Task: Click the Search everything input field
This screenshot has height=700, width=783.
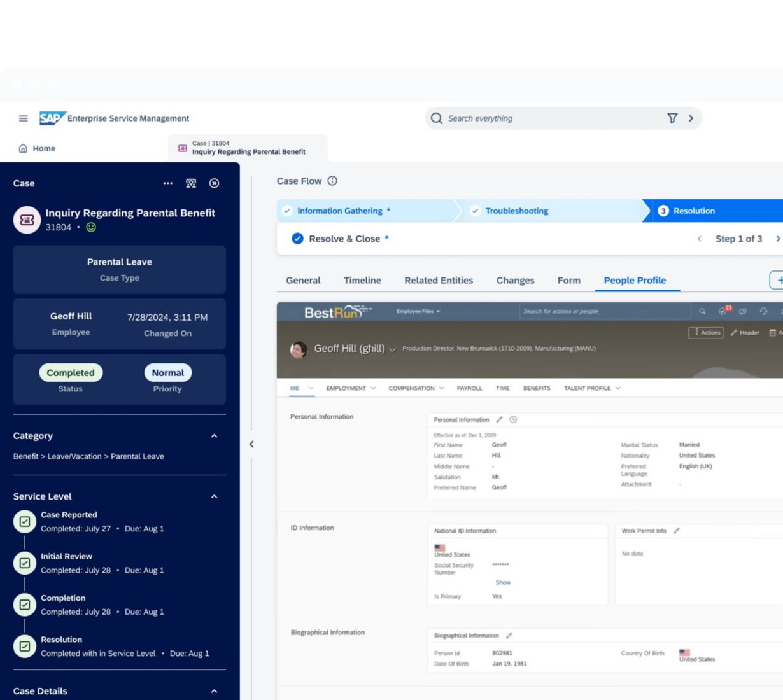Action: click(547, 118)
